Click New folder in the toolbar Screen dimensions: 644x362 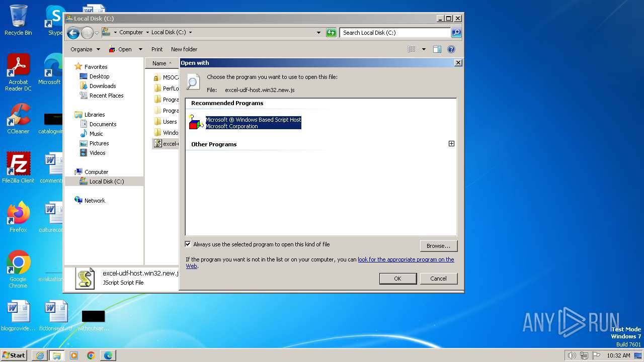[184, 49]
